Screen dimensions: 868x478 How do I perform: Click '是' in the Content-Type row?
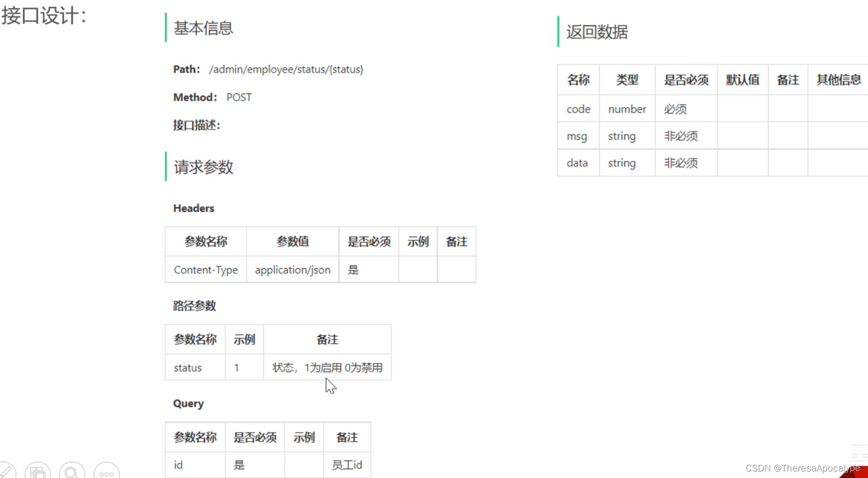353,270
